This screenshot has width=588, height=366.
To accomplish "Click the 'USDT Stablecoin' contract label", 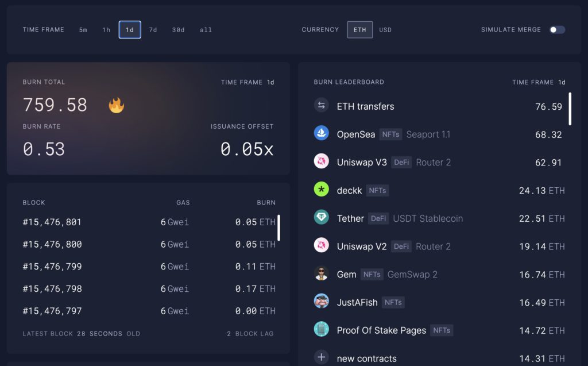I will tap(428, 218).
